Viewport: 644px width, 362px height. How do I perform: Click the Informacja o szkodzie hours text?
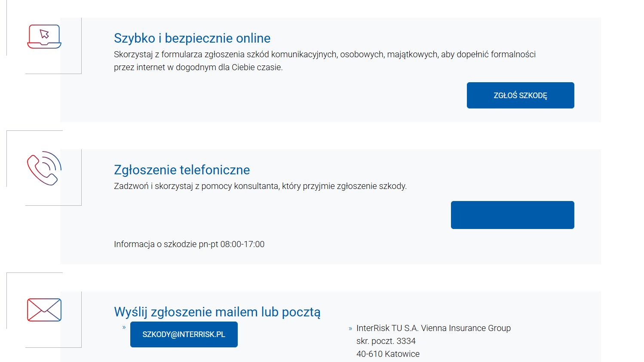click(189, 244)
